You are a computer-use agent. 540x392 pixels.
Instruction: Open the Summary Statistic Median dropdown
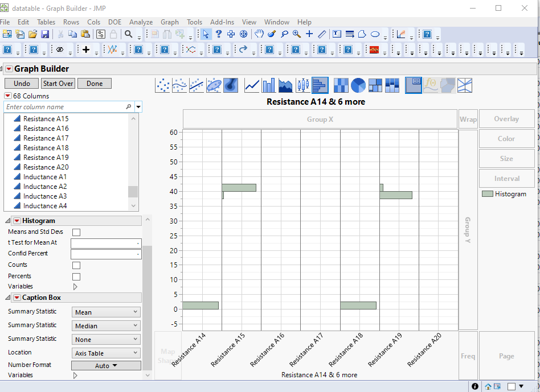click(107, 326)
